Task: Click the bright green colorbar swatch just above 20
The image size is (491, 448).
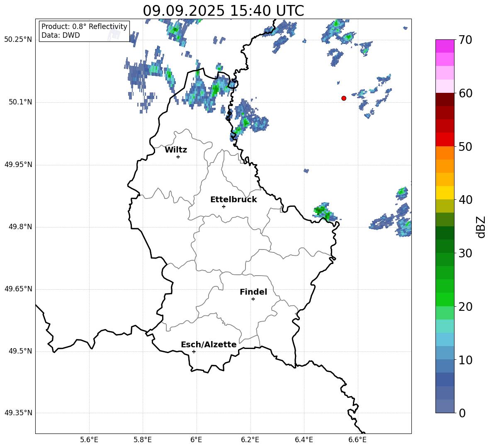Action: tap(445, 299)
